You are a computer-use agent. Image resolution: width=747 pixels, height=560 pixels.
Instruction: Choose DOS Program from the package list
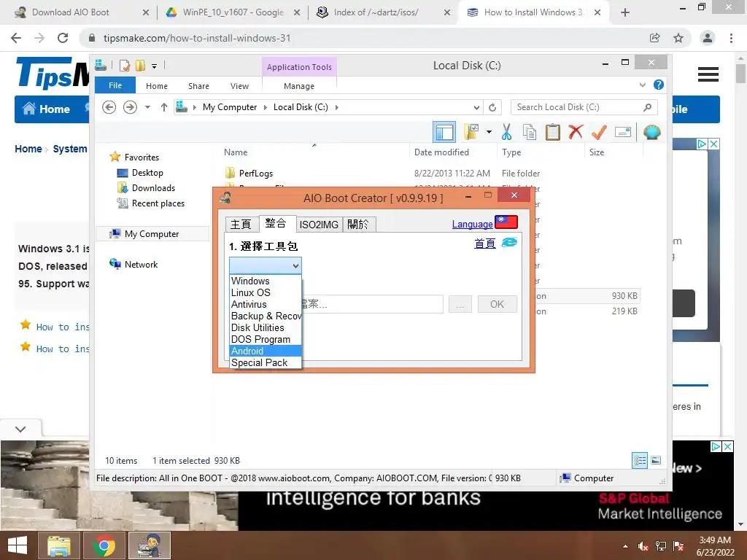(266, 339)
